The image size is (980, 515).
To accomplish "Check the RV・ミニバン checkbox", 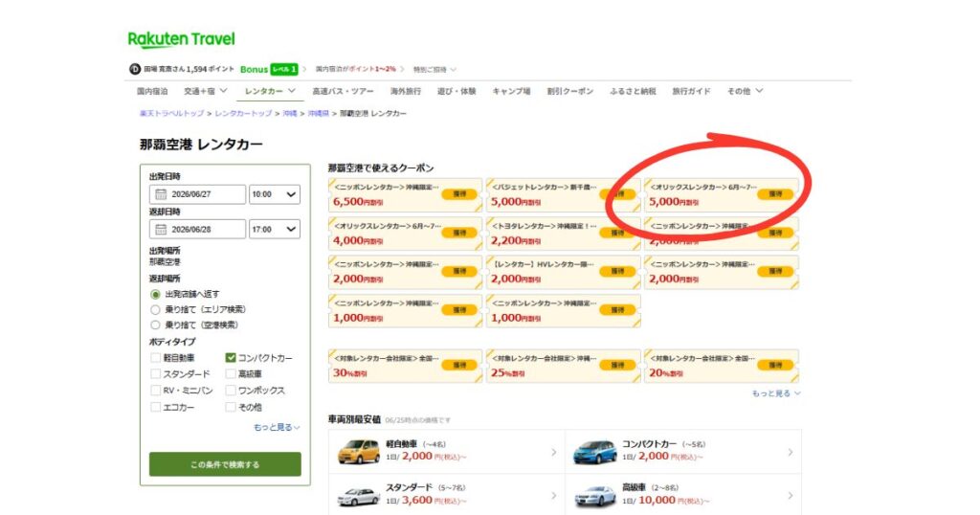I will (156, 391).
